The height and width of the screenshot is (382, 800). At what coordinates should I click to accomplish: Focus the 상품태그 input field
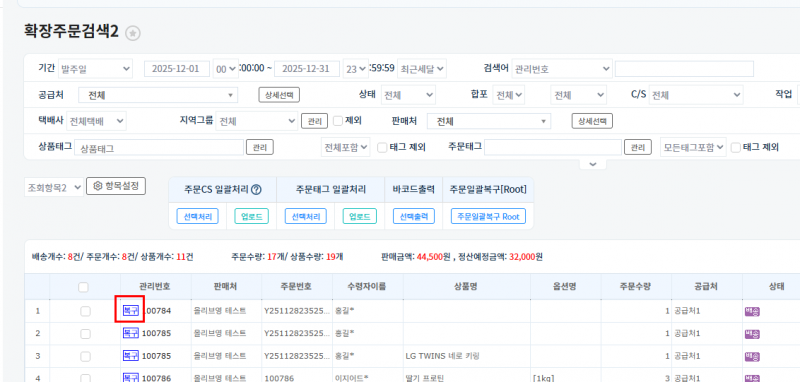point(159,147)
